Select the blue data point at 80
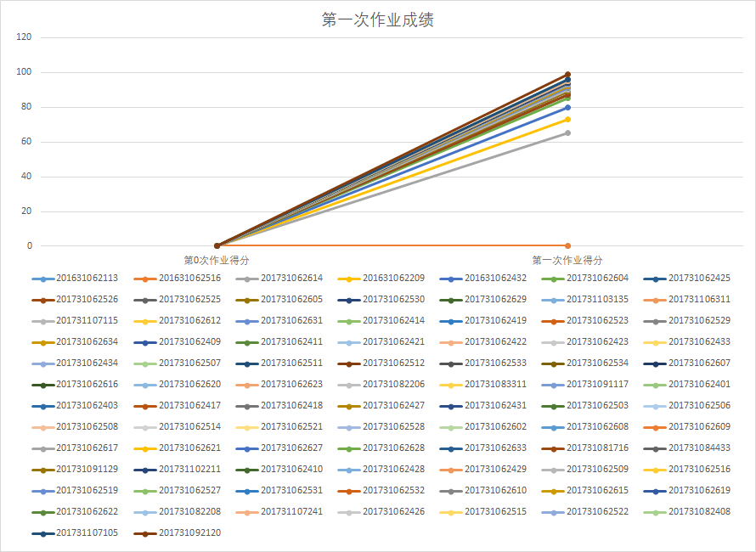 pyautogui.click(x=567, y=108)
